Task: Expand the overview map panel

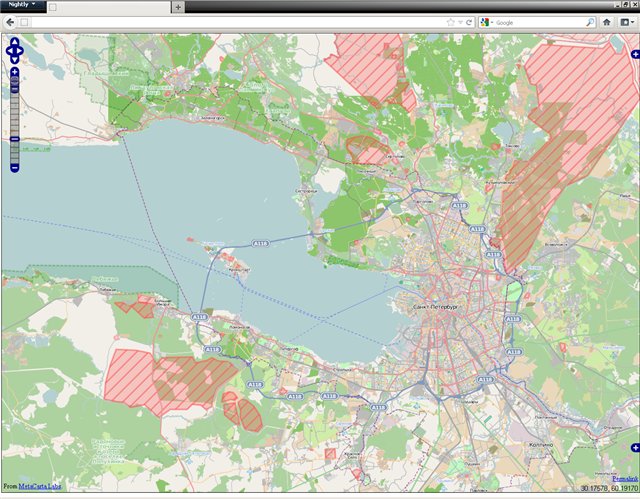Action: pyautogui.click(x=636, y=448)
